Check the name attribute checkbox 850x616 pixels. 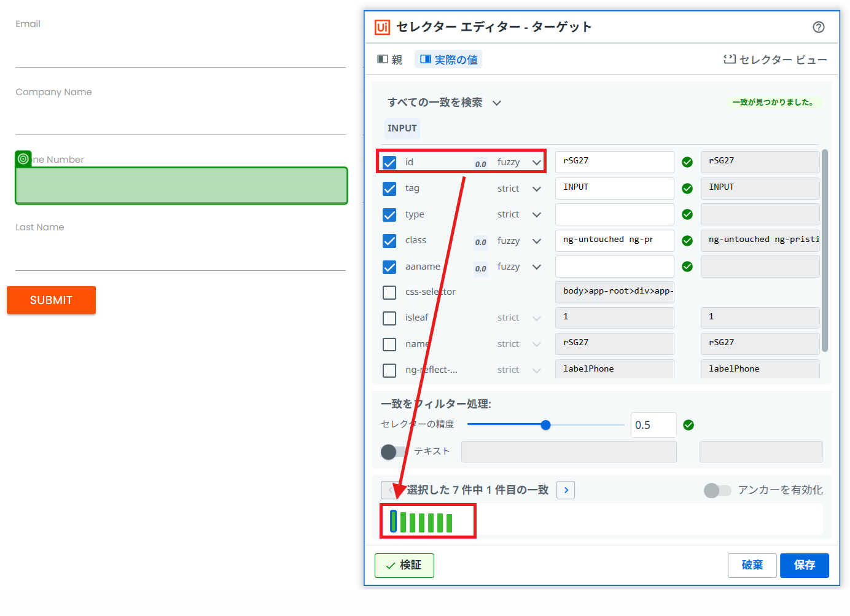389,345
